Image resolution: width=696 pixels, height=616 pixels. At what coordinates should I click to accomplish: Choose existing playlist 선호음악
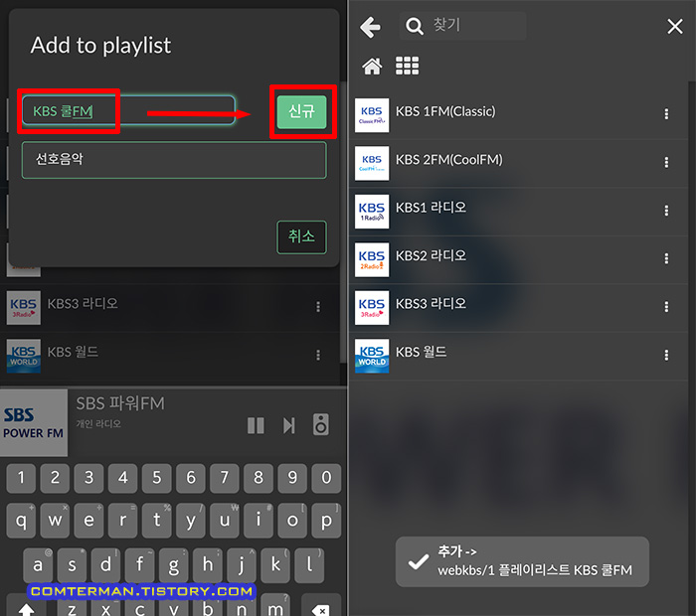point(174,160)
